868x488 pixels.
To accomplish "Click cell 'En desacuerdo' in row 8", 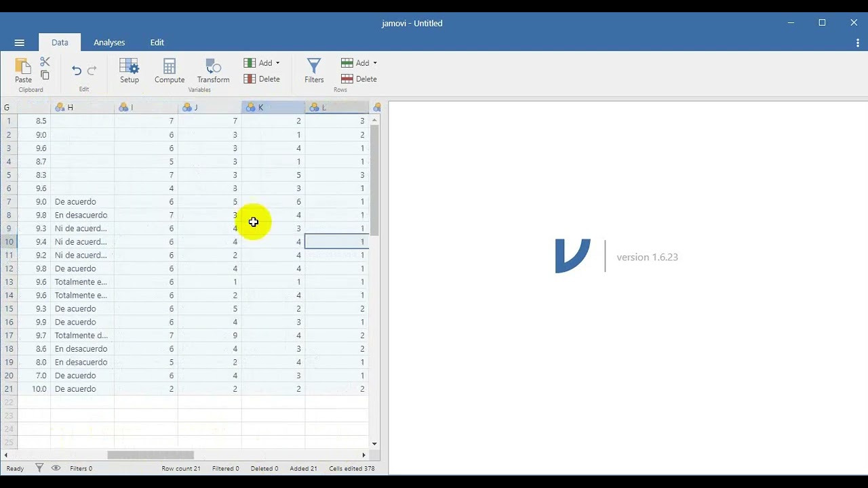I will coord(82,215).
